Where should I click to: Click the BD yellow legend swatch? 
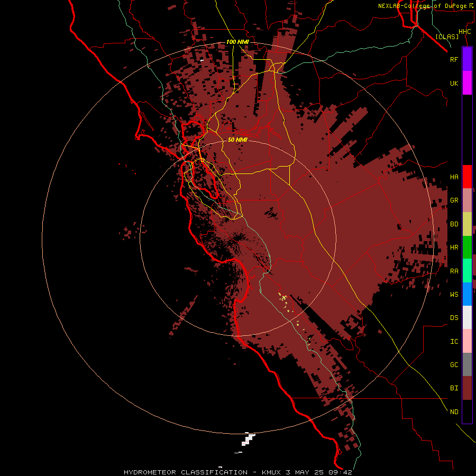tap(467, 224)
